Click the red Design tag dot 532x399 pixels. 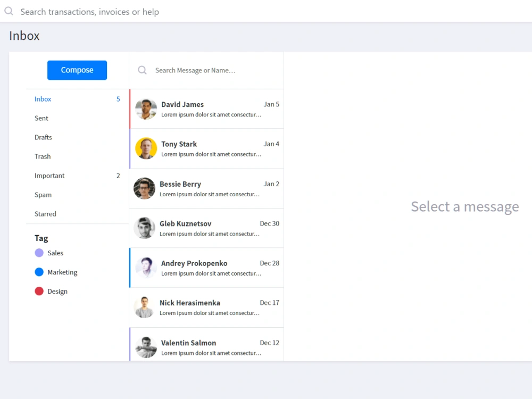(x=39, y=291)
